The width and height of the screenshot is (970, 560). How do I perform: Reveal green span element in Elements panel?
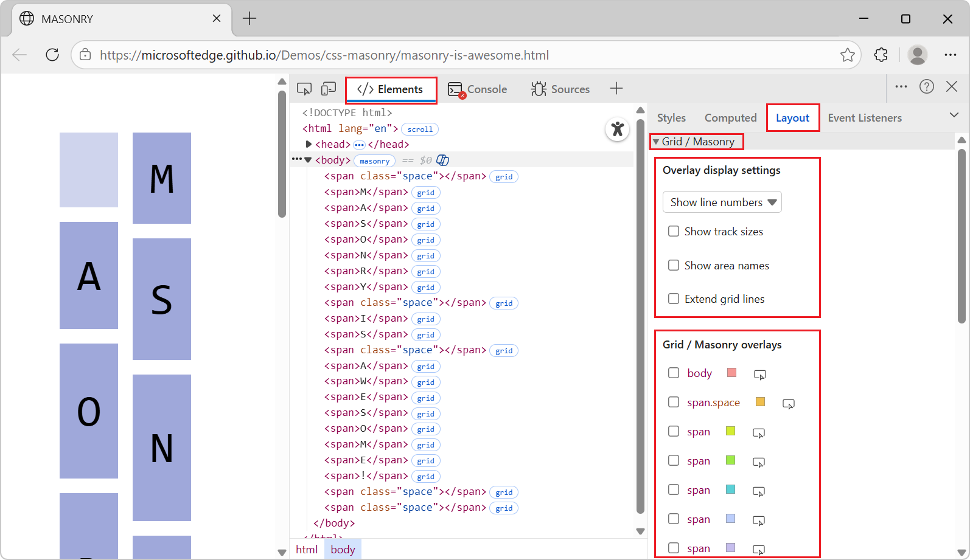tap(759, 462)
